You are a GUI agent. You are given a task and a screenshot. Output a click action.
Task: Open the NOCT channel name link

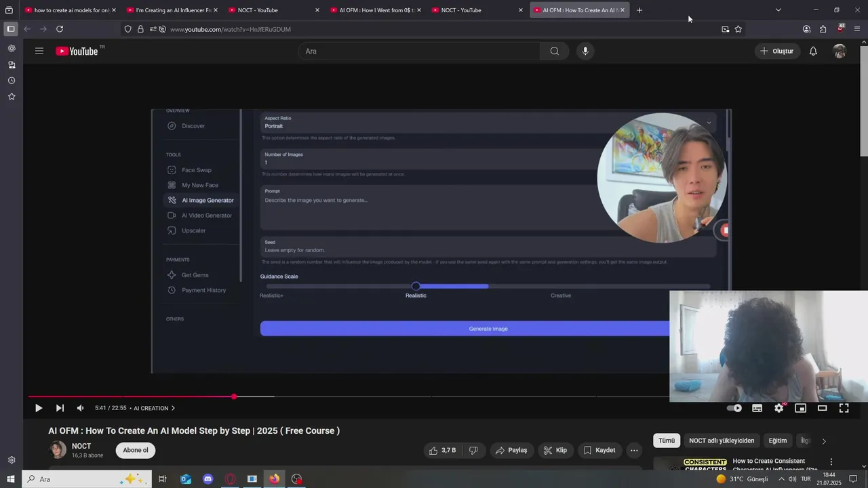[x=81, y=446]
